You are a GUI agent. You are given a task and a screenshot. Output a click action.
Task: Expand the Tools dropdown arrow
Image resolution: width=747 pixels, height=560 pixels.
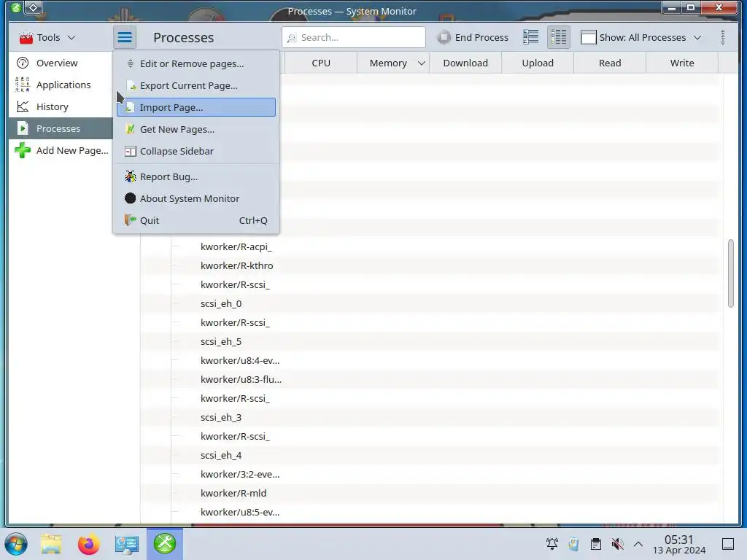tap(71, 37)
